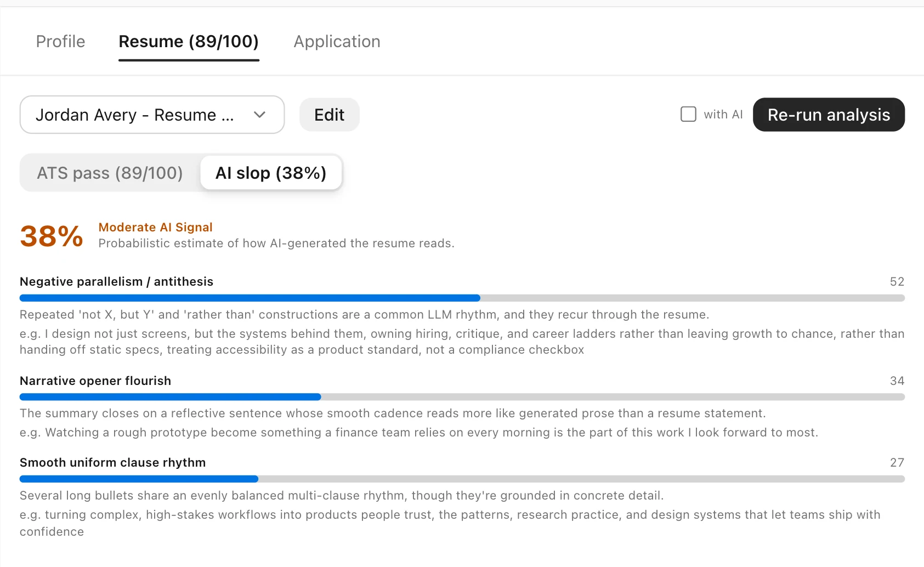The width and height of the screenshot is (924, 567).
Task: Switch to ATS pass (89/100) view
Action: tap(110, 173)
